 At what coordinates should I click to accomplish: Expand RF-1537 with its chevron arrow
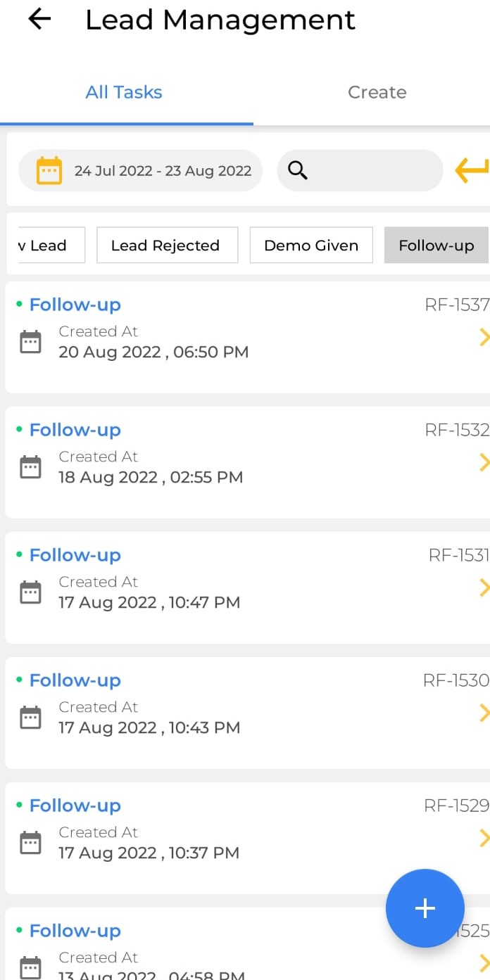point(484,338)
